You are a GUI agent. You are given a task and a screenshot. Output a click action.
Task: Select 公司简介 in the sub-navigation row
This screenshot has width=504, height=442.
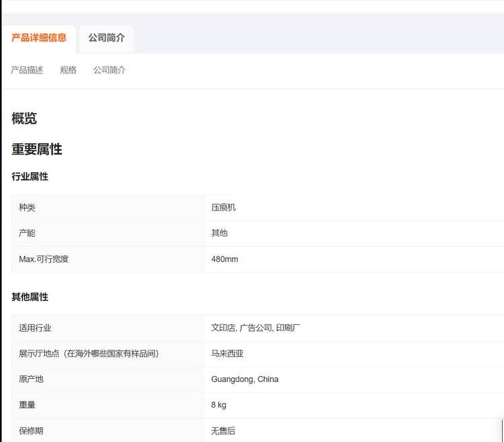coord(109,70)
